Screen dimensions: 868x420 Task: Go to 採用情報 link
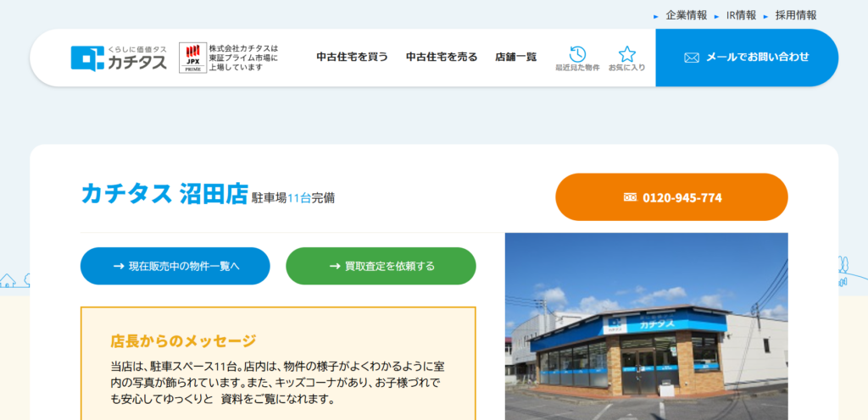point(795,15)
